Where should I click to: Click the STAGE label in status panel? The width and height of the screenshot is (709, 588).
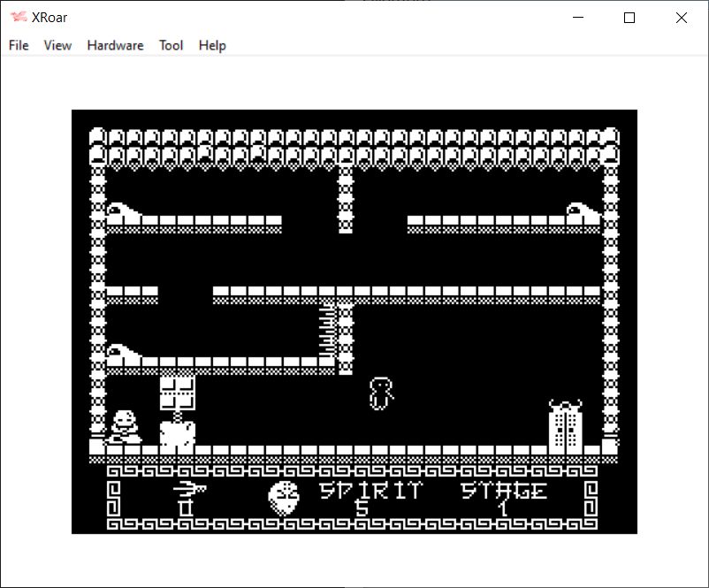click(x=504, y=490)
